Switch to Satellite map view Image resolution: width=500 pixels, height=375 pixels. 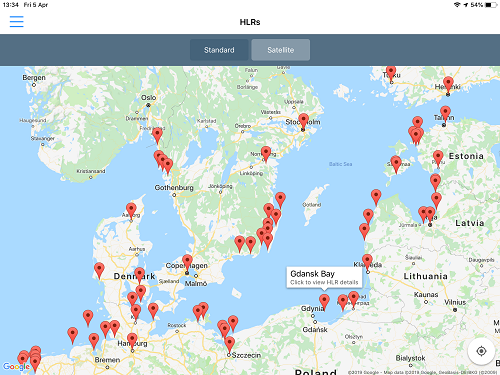coord(281,50)
